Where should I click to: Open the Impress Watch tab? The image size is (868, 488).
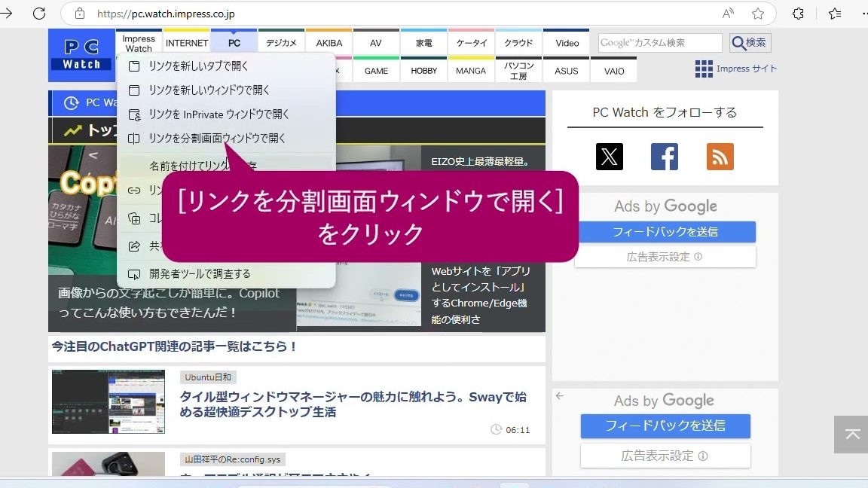point(139,43)
